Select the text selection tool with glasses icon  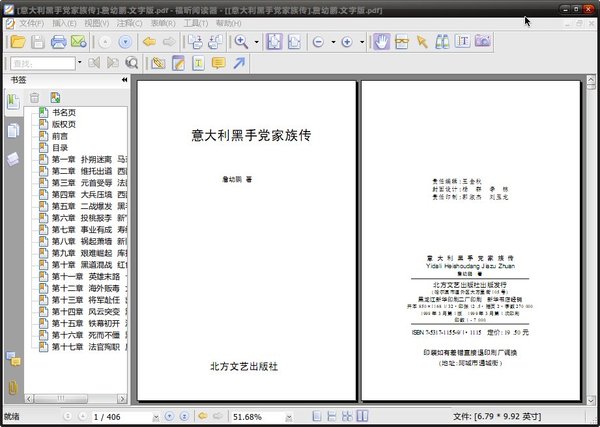(401, 42)
